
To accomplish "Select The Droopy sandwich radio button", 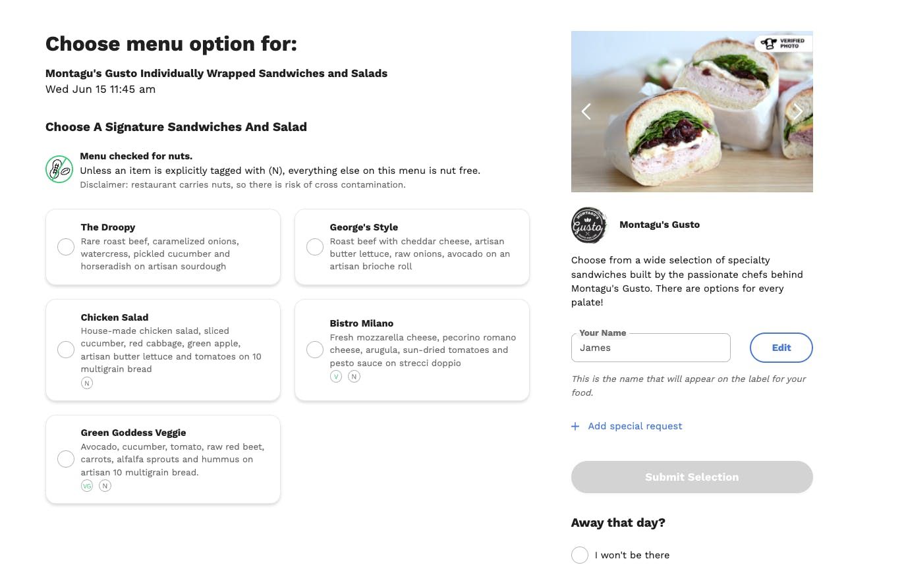I will [66, 247].
